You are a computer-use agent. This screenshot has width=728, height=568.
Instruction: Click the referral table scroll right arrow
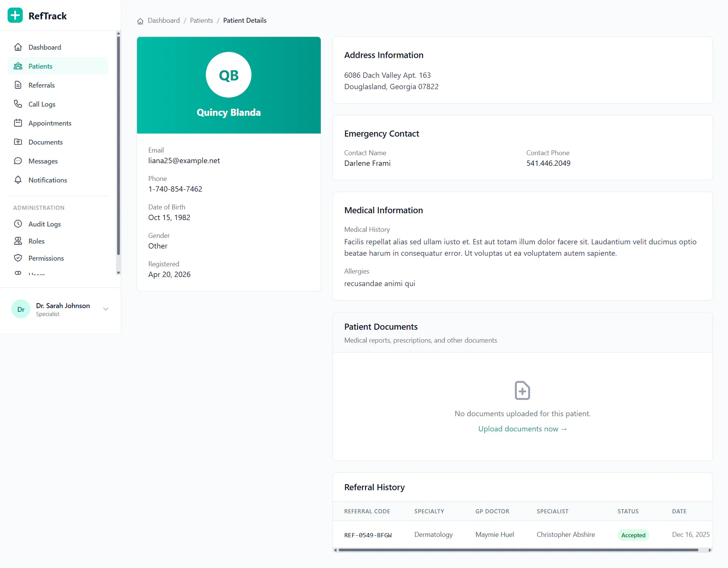pyautogui.click(x=710, y=550)
